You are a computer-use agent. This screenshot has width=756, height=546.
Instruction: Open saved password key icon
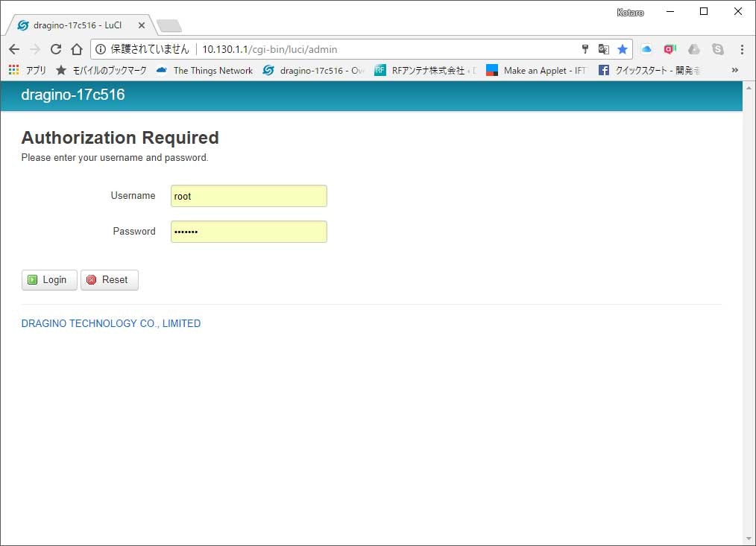[585, 48]
